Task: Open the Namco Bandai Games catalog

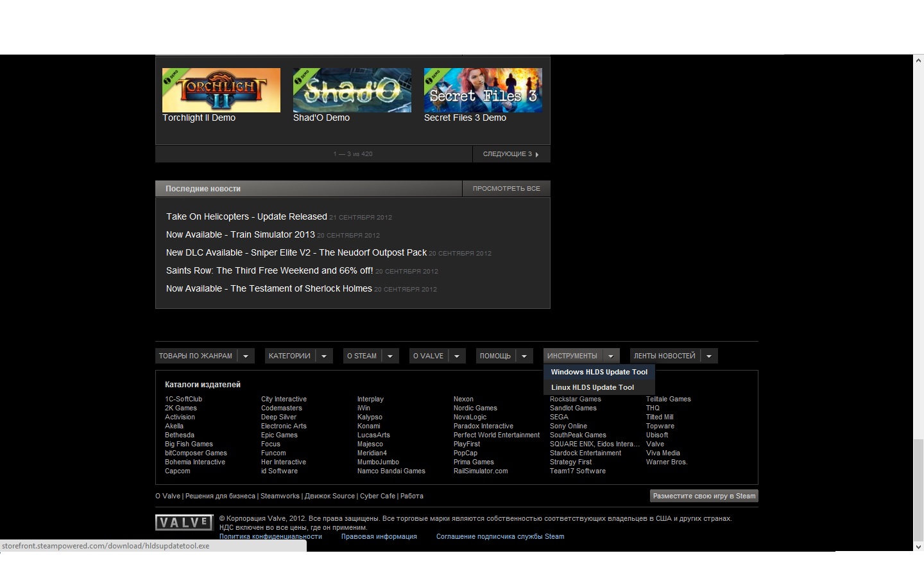Action: click(391, 471)
